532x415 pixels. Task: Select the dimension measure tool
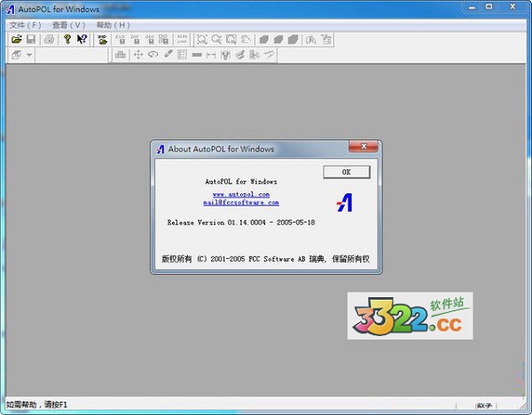coord(211,55)
